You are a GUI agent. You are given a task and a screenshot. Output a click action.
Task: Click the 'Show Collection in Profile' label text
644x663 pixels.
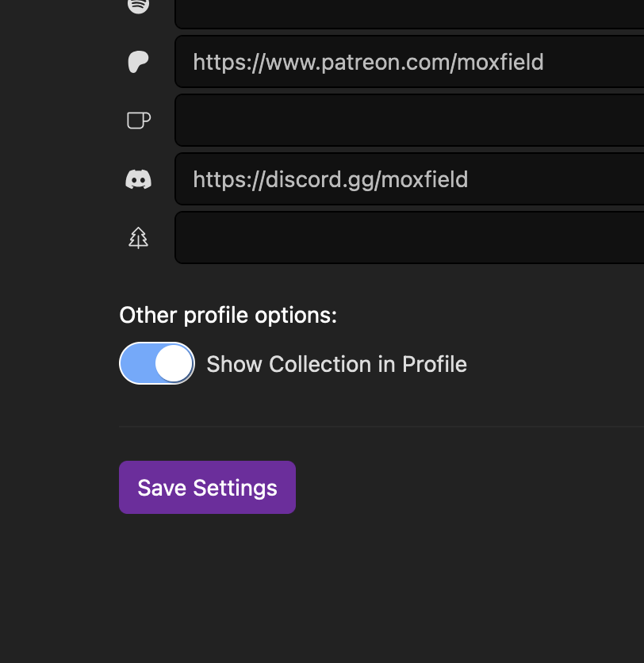tap(336, 364)
